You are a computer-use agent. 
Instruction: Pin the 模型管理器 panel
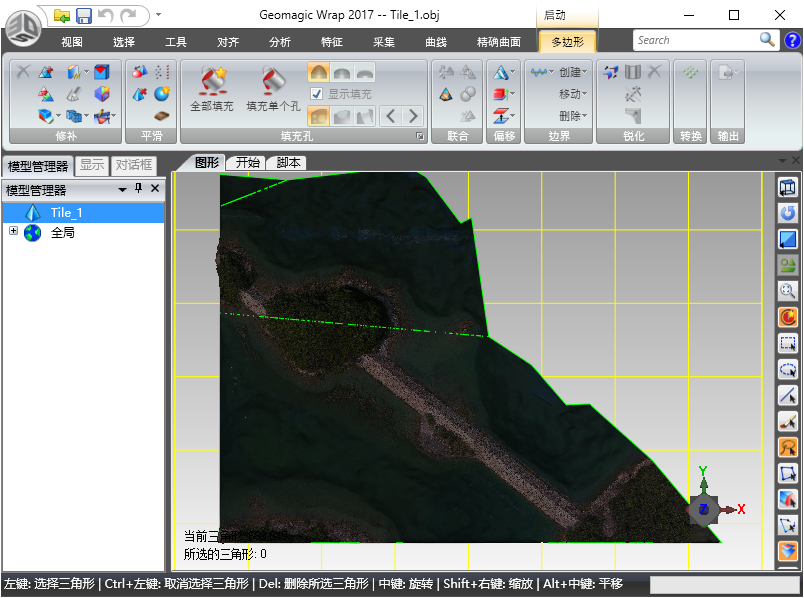click(139, 189)
